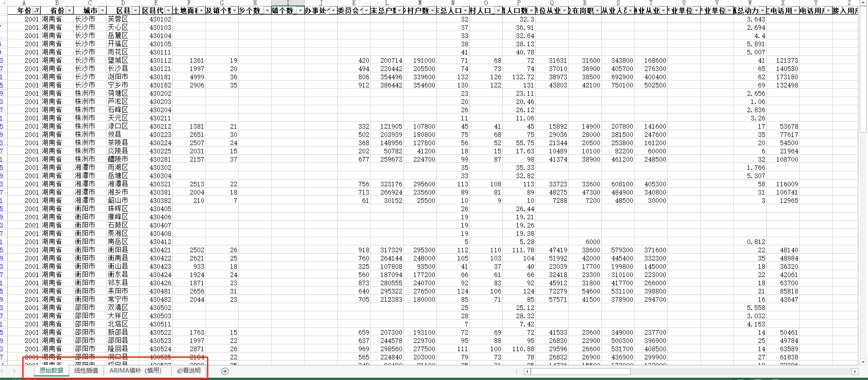Click cell 茶陵县 in 区县 column

(x=123, y=143)
